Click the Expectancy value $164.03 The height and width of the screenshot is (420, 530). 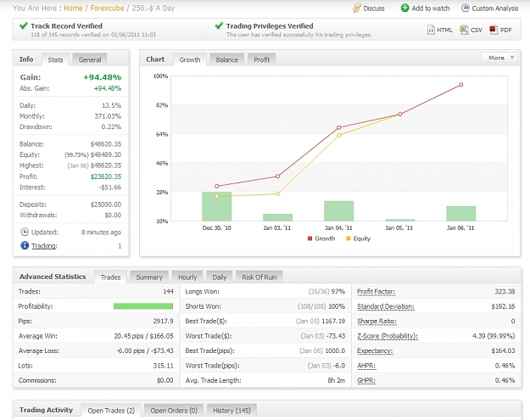click(x=504, y=351)
